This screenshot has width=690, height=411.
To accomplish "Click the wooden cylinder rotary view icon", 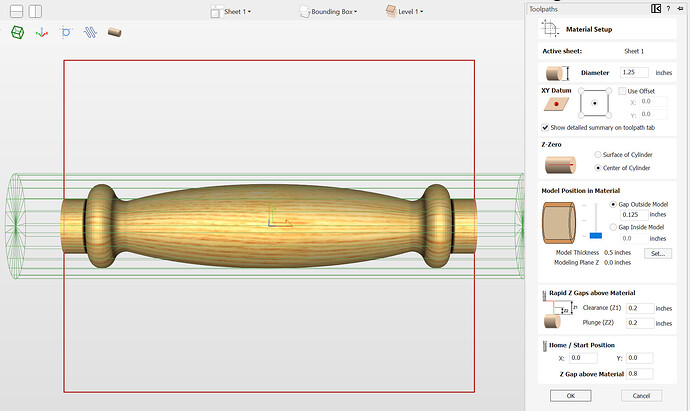I will 114,32.
